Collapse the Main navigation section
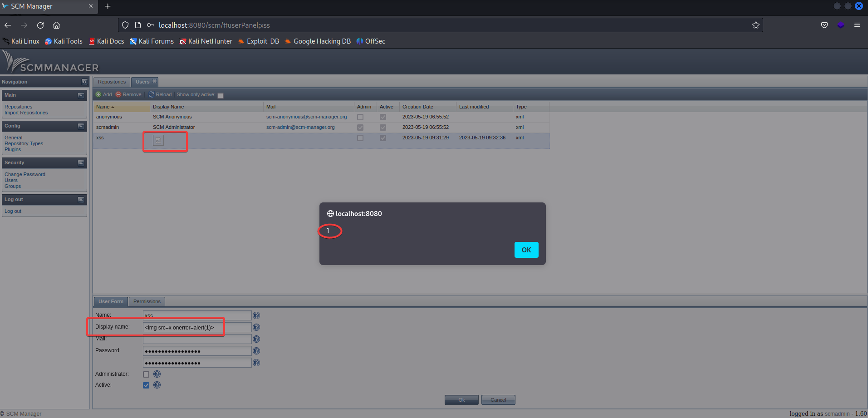 (81, 95)
